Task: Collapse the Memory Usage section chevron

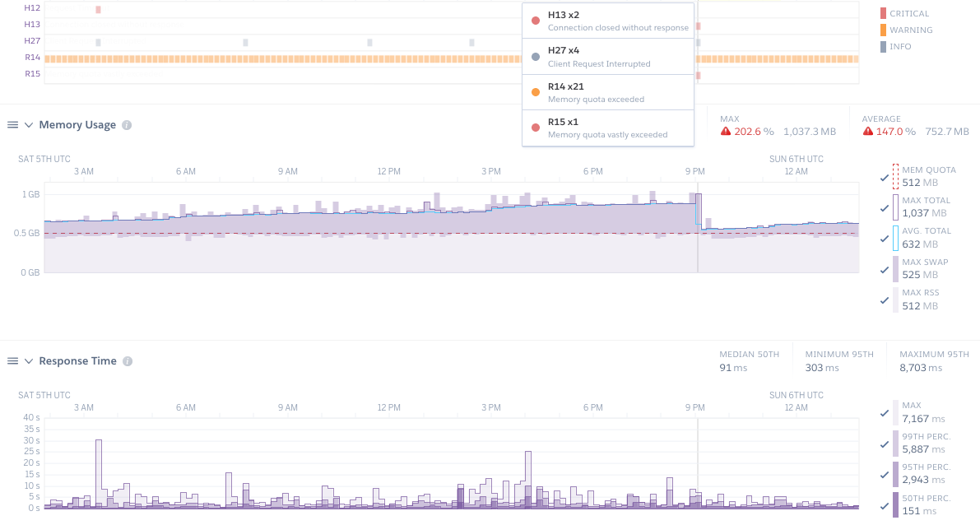Action: point(29,125)
